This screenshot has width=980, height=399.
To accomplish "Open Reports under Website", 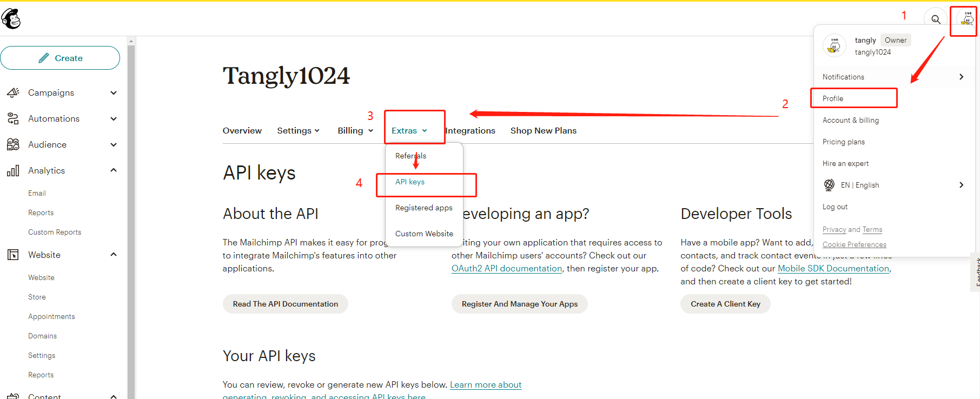I will coord(41,375).
